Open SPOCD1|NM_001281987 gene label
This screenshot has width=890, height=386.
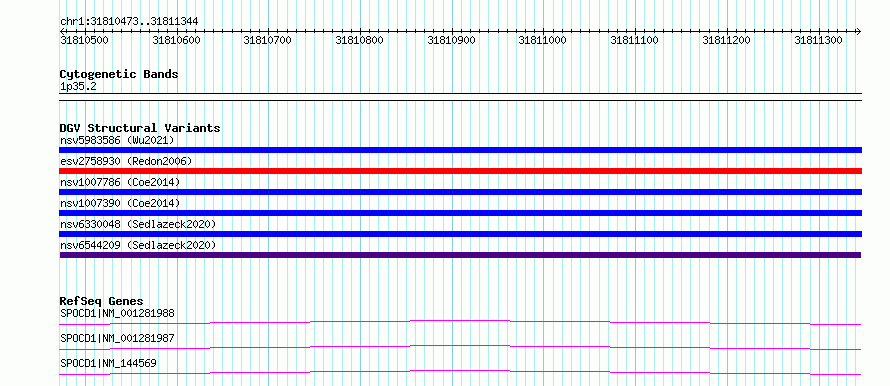pos(117,338)
